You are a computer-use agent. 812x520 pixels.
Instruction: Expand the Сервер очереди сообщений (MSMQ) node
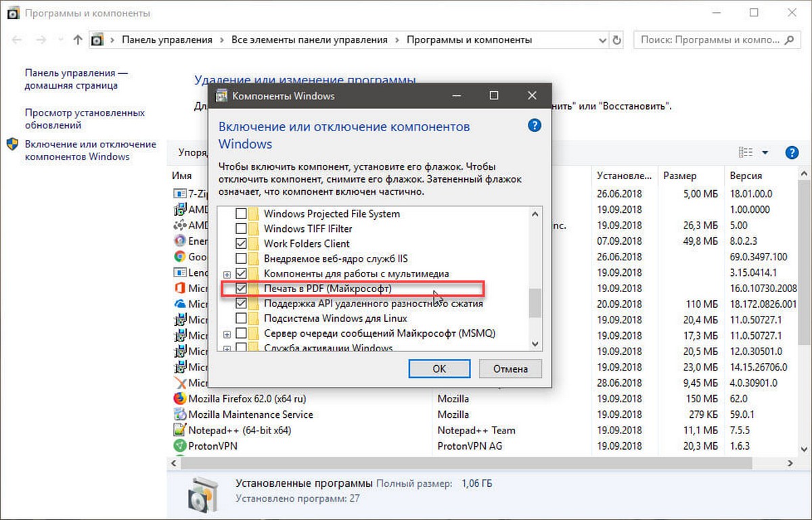(x=227, y=334)
